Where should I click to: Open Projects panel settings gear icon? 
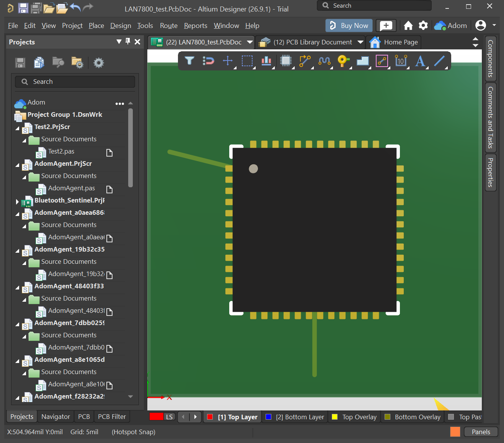coord(99,63)
